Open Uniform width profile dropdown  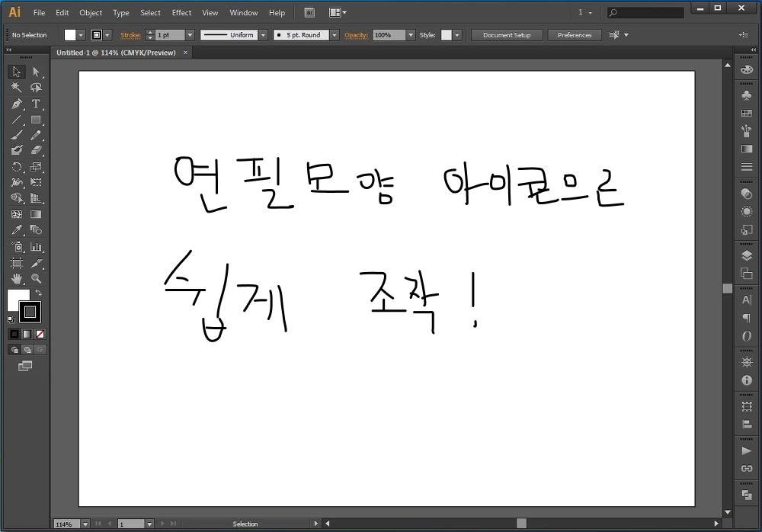(263, 35)
